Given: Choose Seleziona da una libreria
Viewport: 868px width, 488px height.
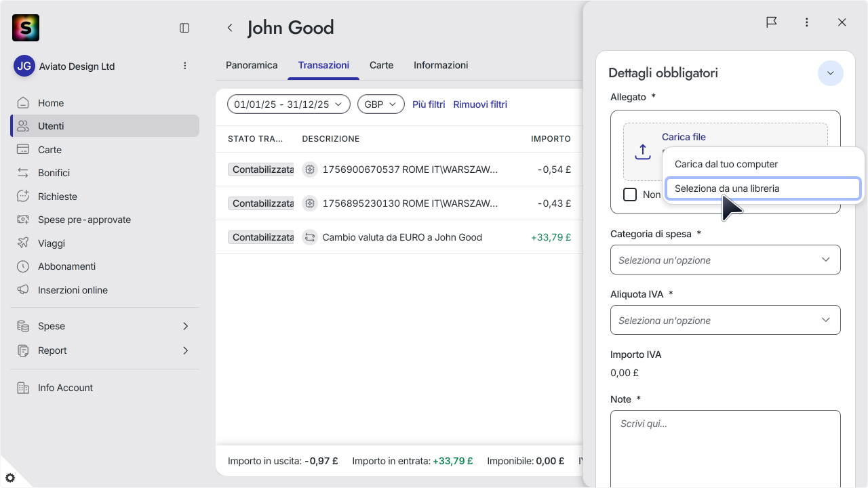Looking at the screenshot, I should coord(763,188).
